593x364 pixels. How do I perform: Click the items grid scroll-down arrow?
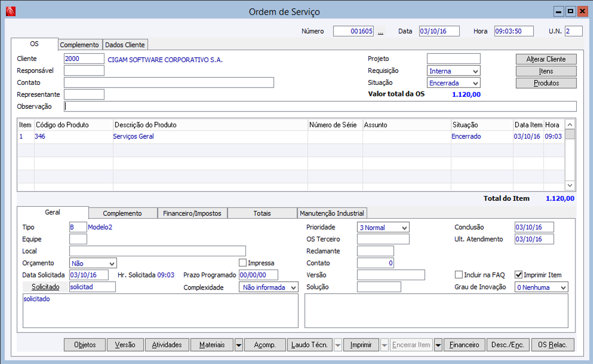tap(570, 185)
